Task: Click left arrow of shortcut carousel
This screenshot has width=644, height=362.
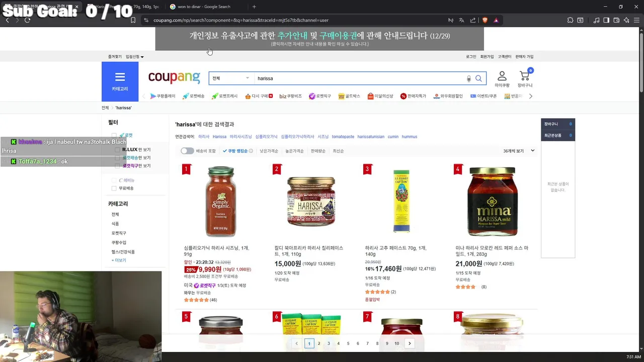Action: coord(144,96)
